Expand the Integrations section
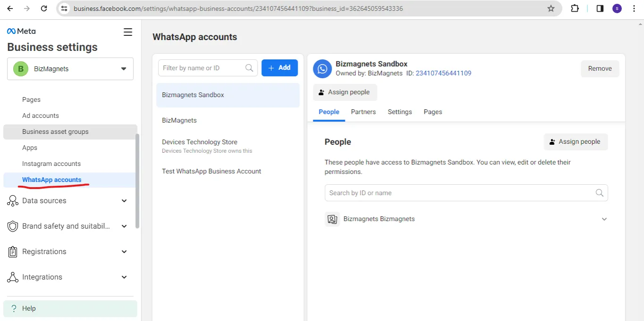This screenshot has height=321, width=644. click(x=124, y=277)
